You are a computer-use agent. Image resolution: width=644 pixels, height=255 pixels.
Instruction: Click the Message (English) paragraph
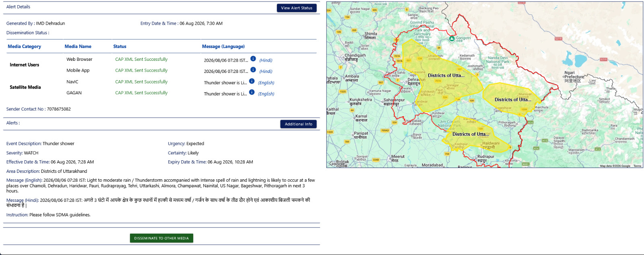pyautogui.click(x=161, y=185)
